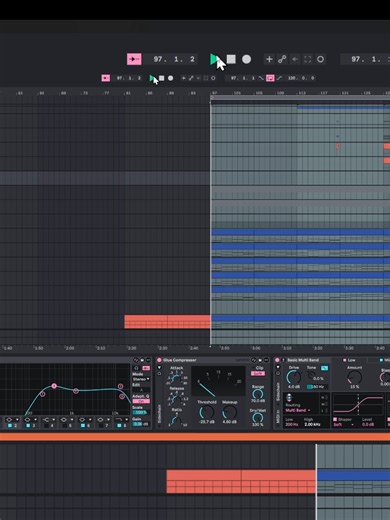Click the timeline ruler at bar 97

point(214,93)
